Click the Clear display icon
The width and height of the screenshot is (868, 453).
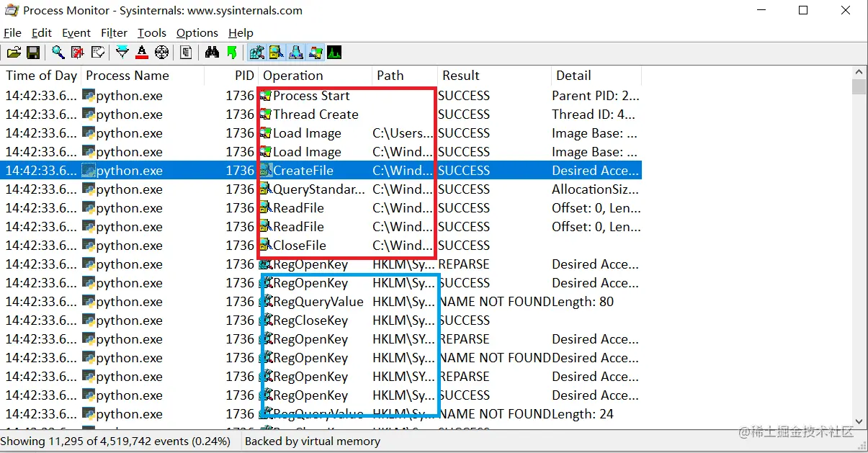[x=98, y=53]
